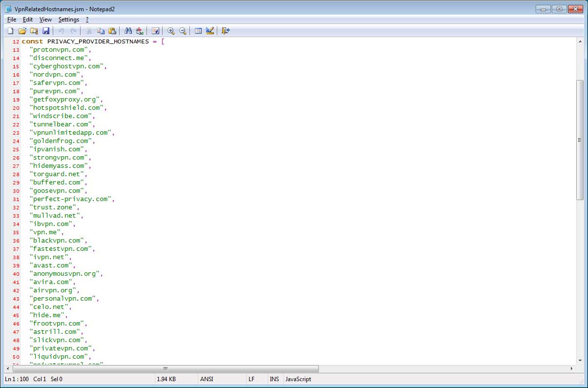Open the Replace dialog icon
The height and width of the screenshot is (388, 588).
tap(140, 31)
